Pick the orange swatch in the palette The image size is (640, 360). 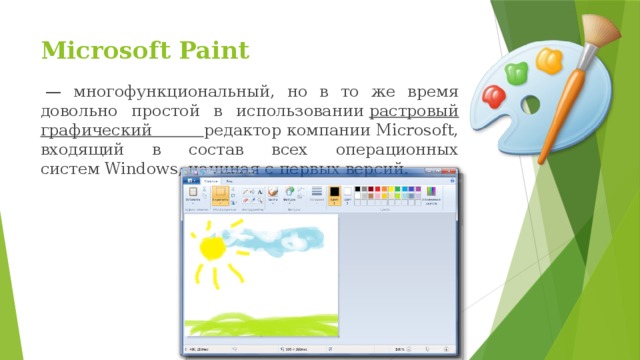(384, 189)
